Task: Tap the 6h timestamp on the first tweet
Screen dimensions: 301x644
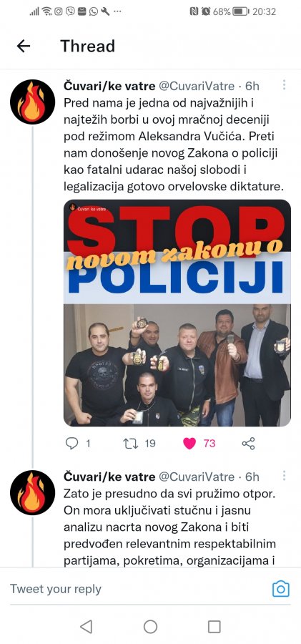Action: (252, 87)
